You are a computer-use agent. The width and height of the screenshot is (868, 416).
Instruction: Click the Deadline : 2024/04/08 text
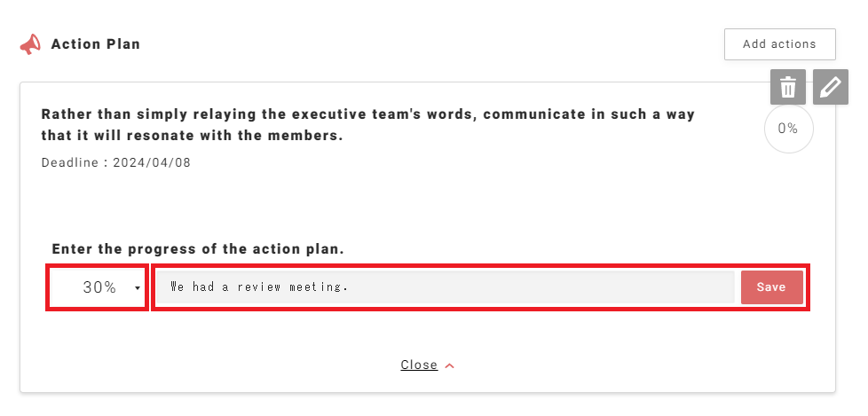coord(116,162)
